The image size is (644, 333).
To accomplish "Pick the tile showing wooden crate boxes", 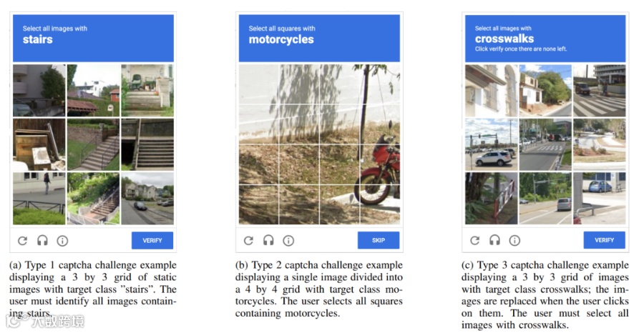I will (39, 144).
